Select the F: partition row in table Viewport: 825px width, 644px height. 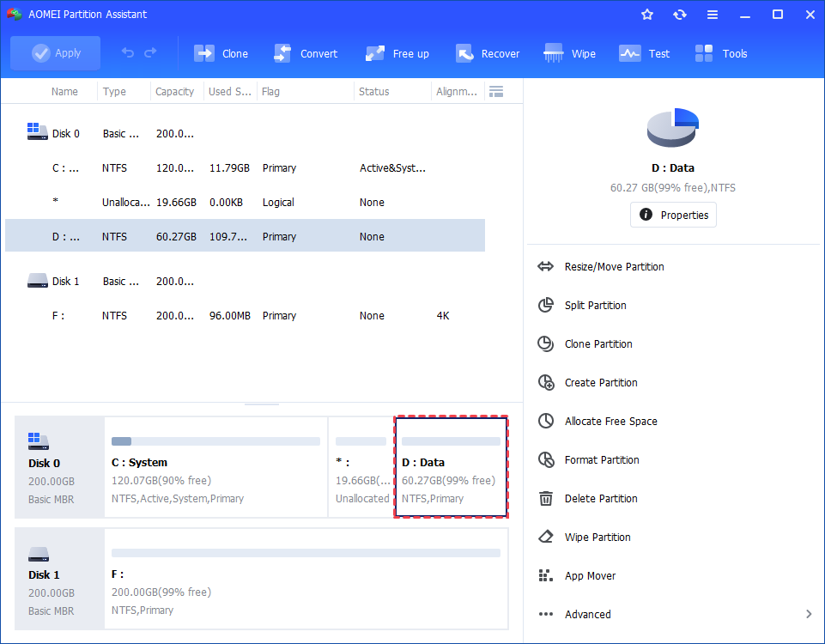pyautogui.click(x=245, y=316)
